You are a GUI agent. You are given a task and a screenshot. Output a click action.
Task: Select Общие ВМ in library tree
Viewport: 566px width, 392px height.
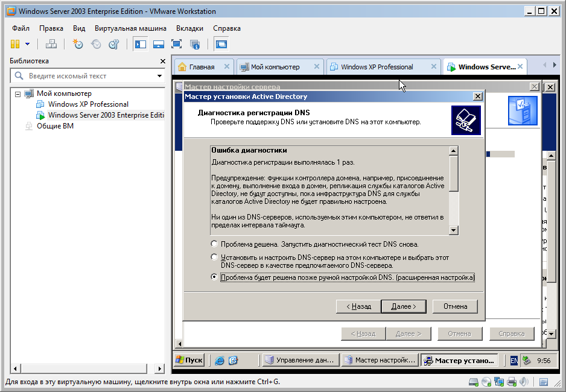55,126
